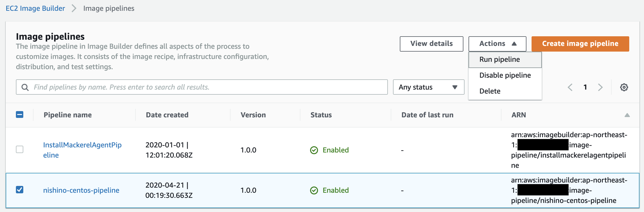Viewport: 644px width, 212px height.
Task: Click the Date created column header
Action: point(167,115)
